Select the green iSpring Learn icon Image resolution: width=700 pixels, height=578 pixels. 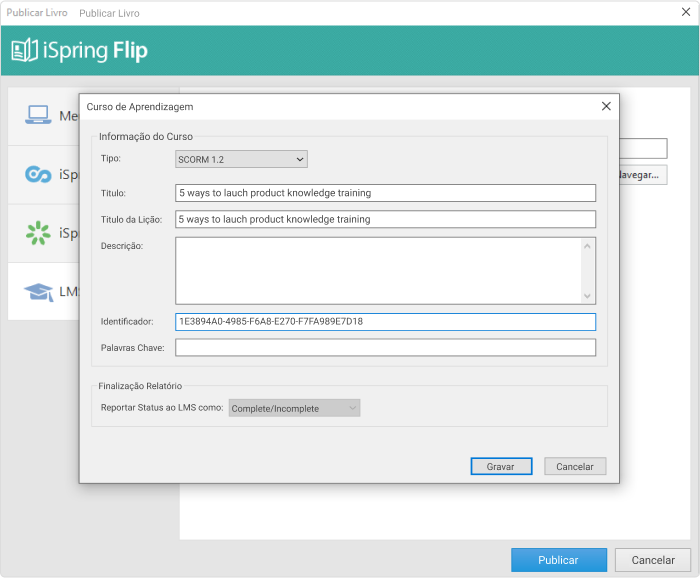tap(38, 233)
